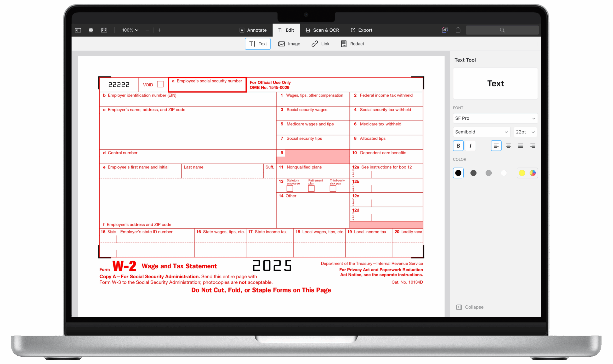The height and width of the screenshot is (364, 613).
Task: Switch to thumbnail grid view
Action: pos(91,30)
